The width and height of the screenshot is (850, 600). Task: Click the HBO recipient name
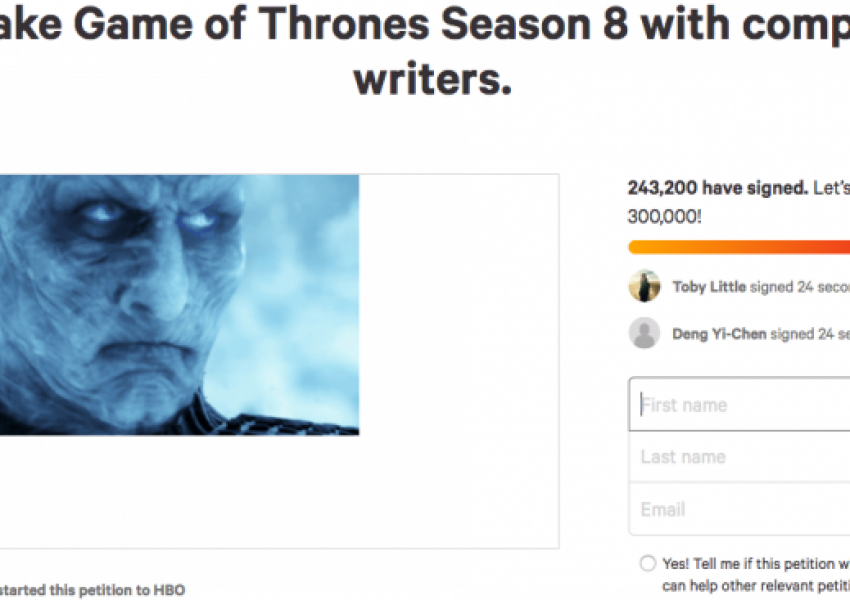click(169, 590)
